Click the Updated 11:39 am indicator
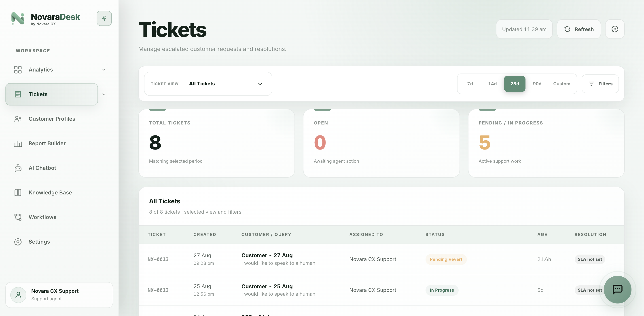This screenshot has height=316, width=644. 524,29
